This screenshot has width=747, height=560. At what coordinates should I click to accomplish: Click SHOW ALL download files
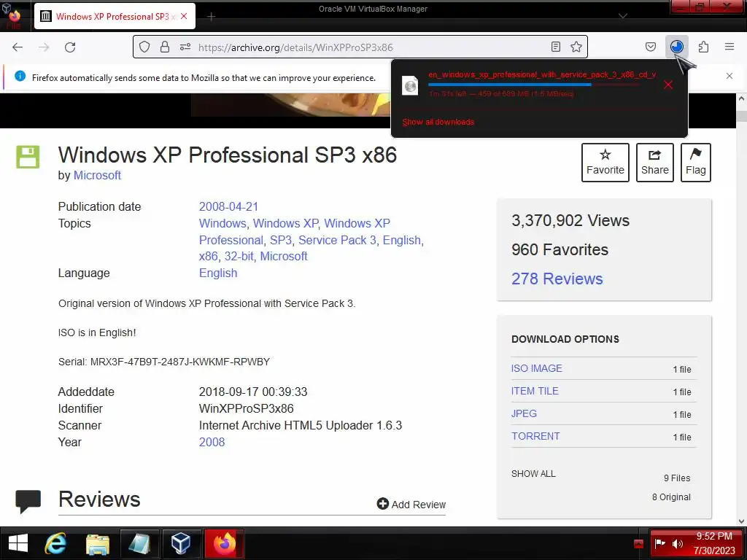533,474
